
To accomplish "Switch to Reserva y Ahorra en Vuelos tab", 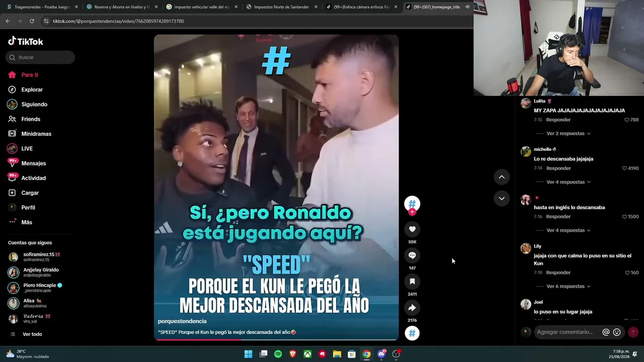I will [x=121, y=7].
